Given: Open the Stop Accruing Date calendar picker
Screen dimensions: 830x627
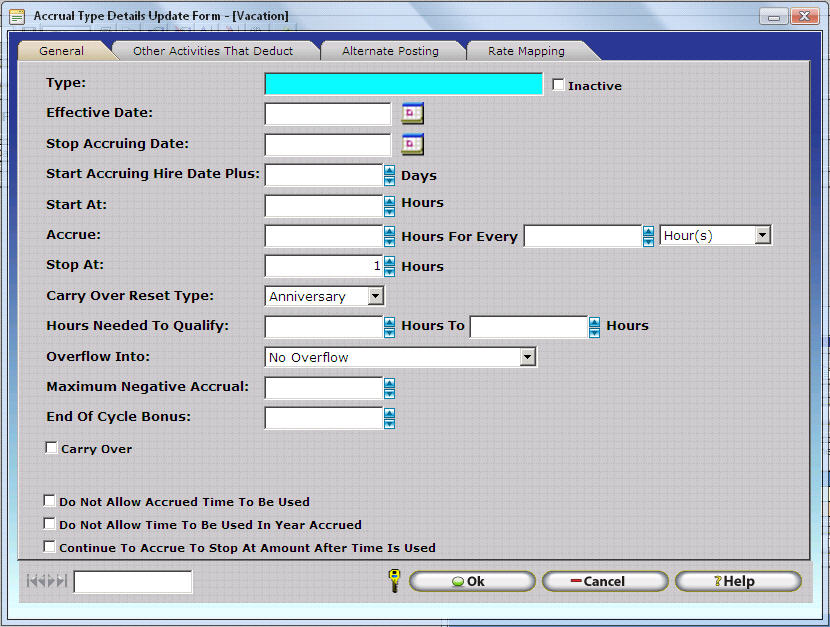Looking at the screenshot, I should click(x=413, y=145).
